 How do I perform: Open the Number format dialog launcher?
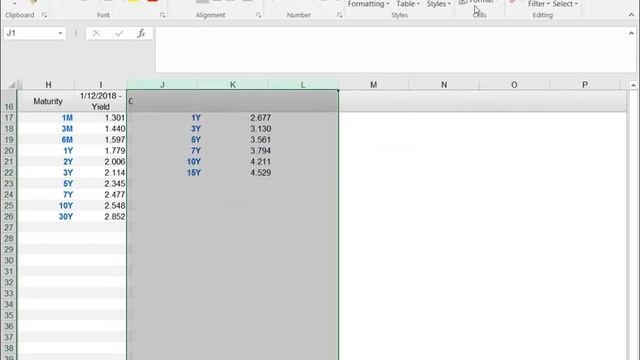pos(339,15)
